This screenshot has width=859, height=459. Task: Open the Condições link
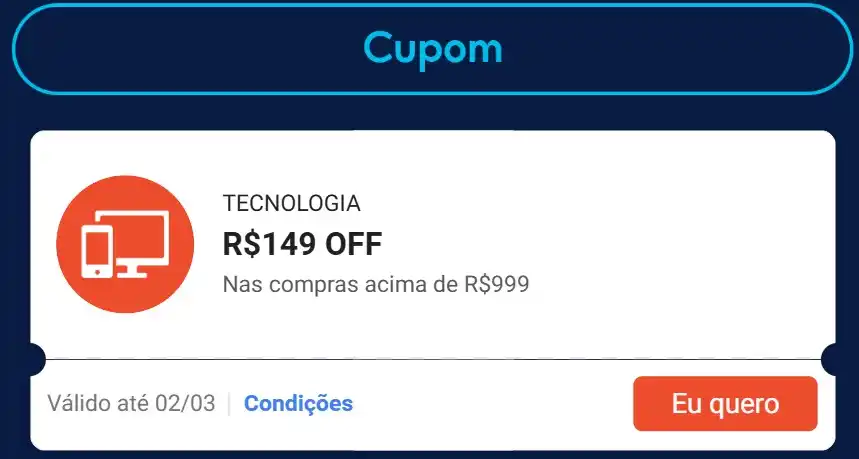coord(299,404)
